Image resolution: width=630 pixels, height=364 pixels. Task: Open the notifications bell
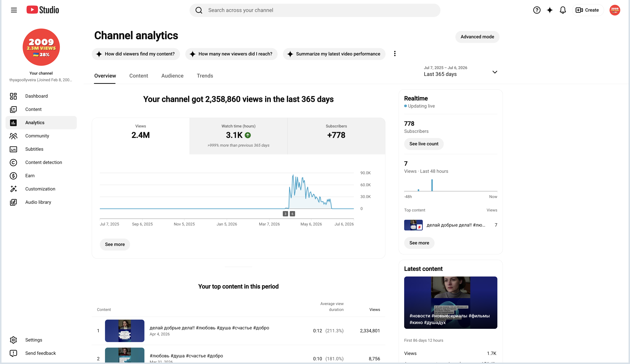coord(563,10)
